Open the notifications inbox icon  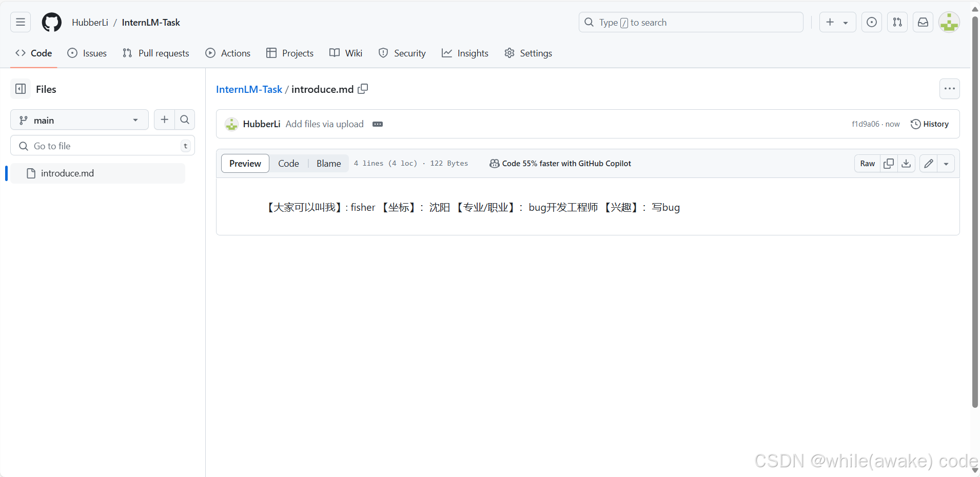pyautogui.click(x=923, y=22)
